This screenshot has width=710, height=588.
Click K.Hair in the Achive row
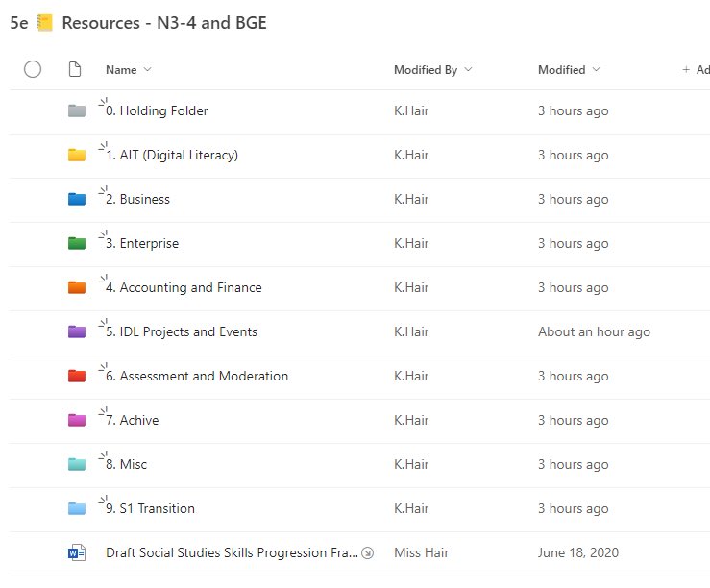click(411, 420)
